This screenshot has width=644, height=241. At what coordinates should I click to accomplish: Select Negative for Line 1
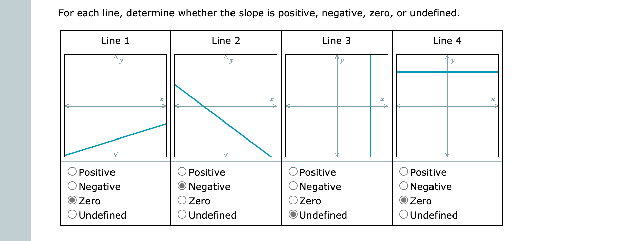point(72,186)
